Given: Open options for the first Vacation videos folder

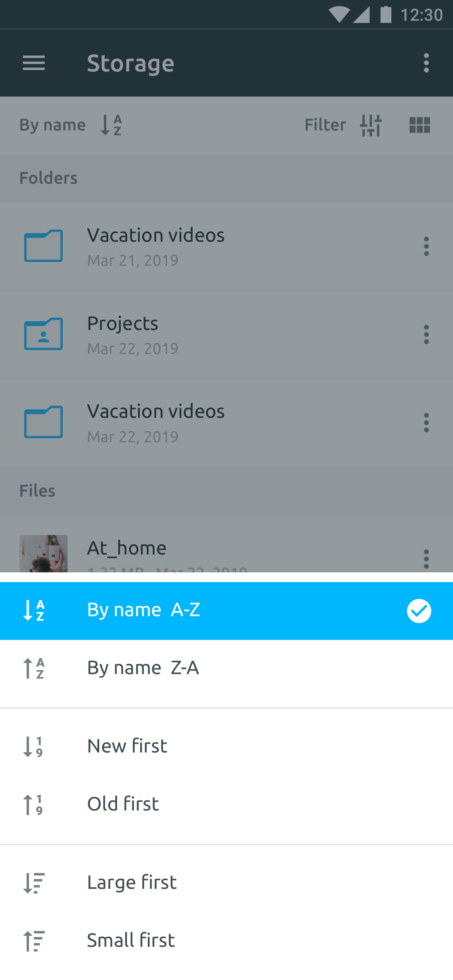Looking at the screenshot, I should point(426,246).
